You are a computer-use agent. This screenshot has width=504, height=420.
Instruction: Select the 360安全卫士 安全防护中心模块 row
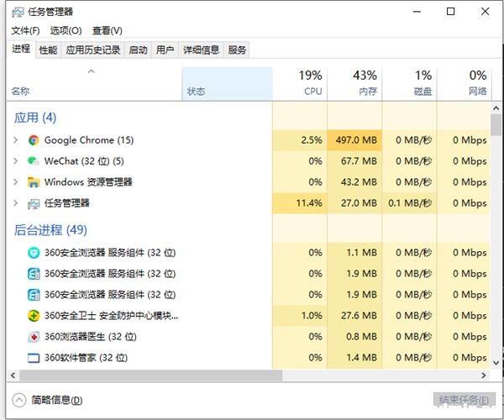pyautogui.click(x=248, y=316)
